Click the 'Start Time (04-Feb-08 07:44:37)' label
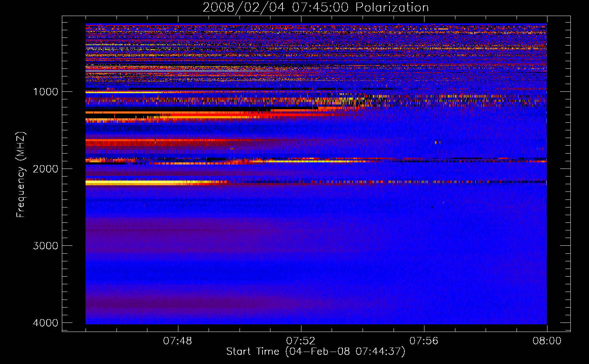Screen dimensions: 589x364 tap(316, 352)
